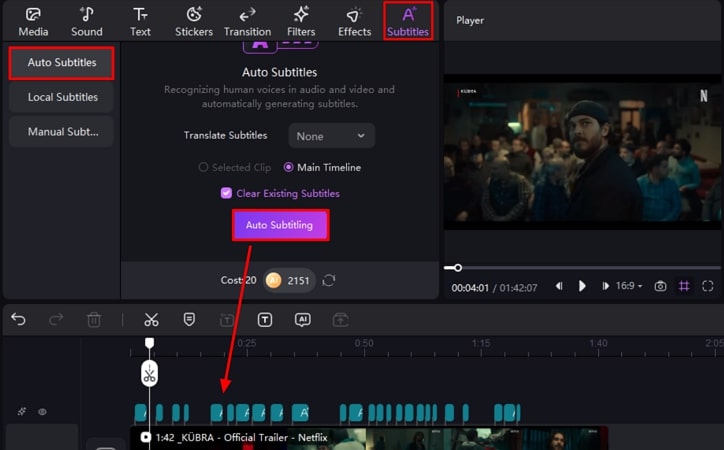Open the Translate Subtitles dropdown

tap(331, 136)
